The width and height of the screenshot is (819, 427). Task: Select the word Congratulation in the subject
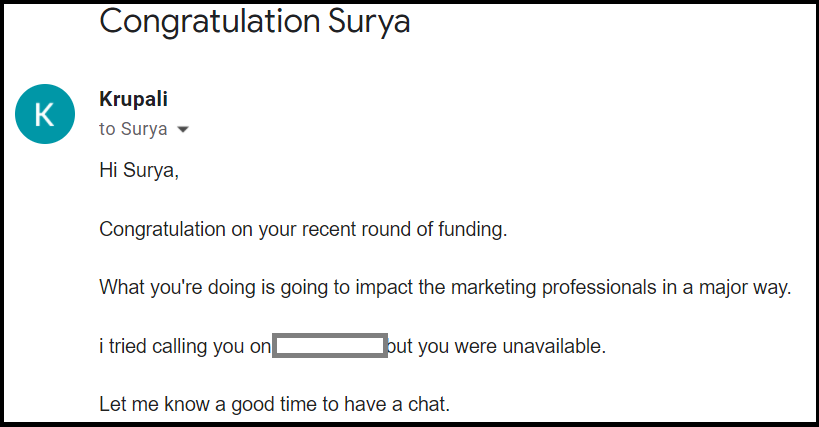209,22
